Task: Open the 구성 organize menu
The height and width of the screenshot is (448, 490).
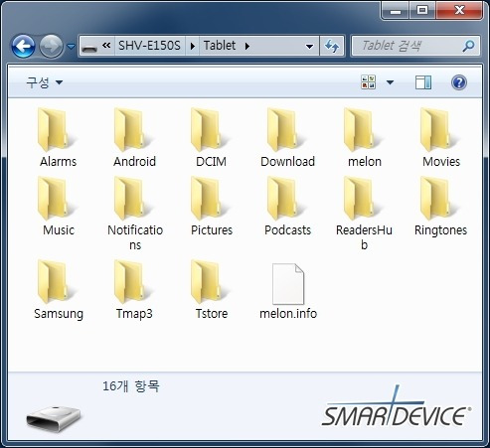Action: tap(44, 82)
